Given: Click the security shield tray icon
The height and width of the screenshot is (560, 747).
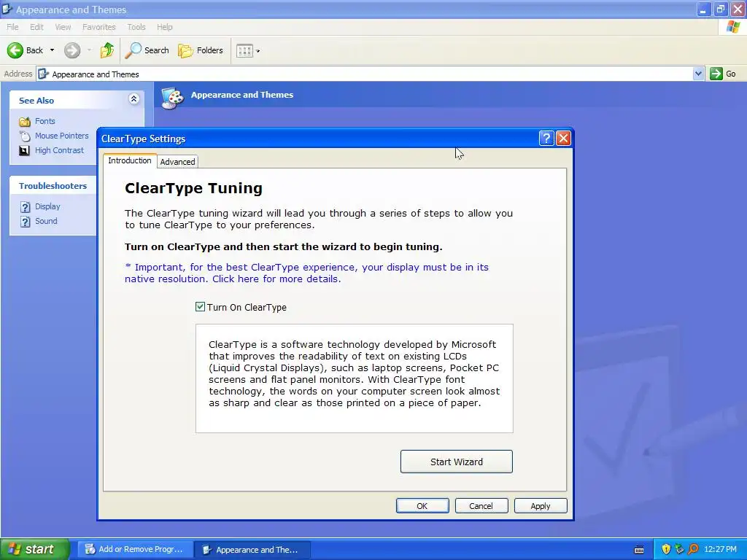Looking at the screenshot, I should point(666,549).
